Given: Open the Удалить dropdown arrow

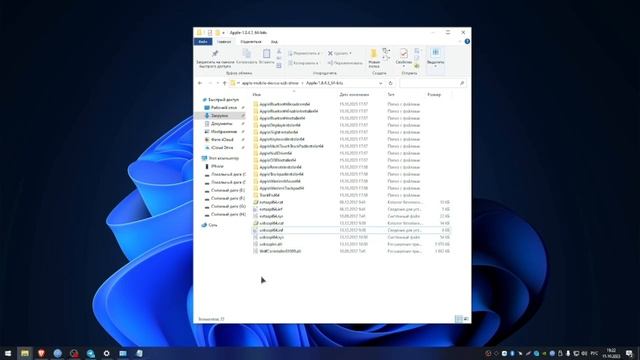Looking at the screenshot, I should pos(350,53).
